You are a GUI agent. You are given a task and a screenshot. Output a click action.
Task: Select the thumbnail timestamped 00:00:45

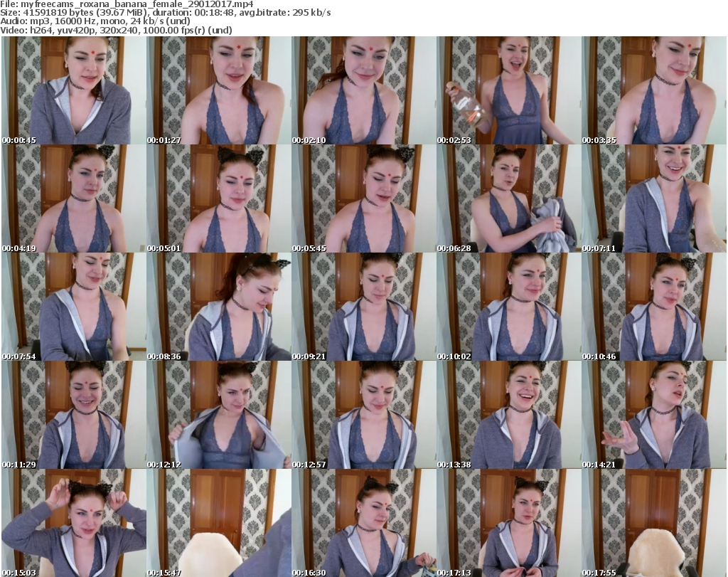(x=74, y=90)
